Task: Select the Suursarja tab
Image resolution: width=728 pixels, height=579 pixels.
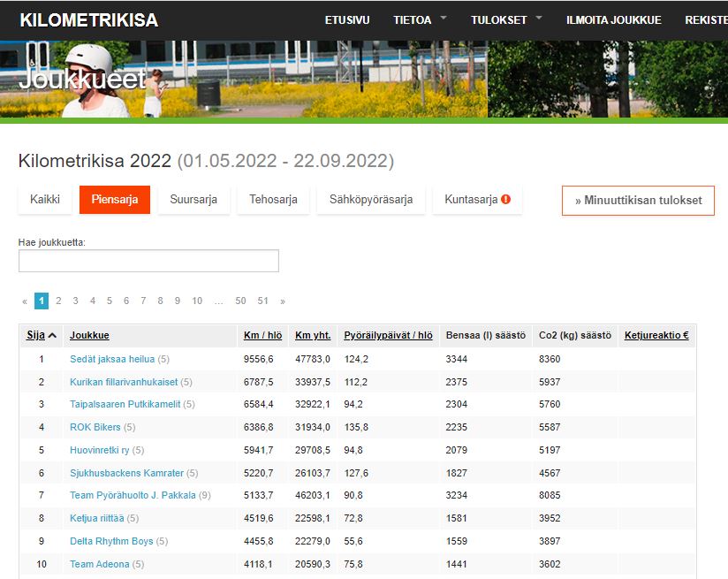Action: (x=193, y=200)
